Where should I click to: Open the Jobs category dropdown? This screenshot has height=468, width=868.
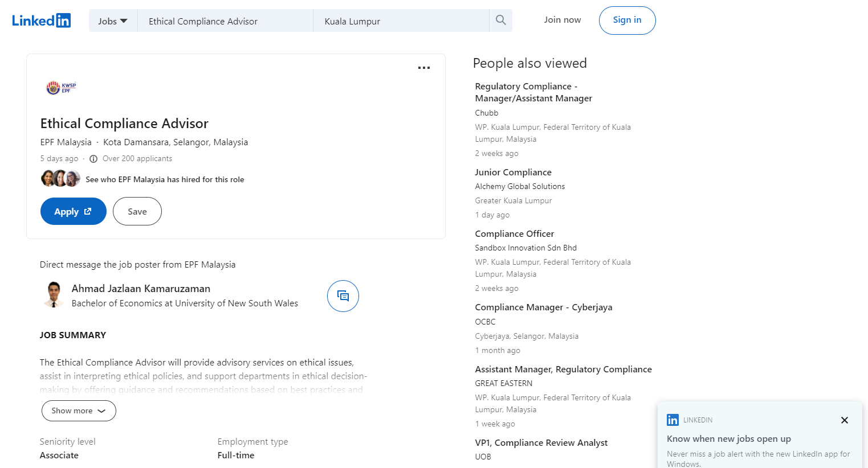(113, 21)
